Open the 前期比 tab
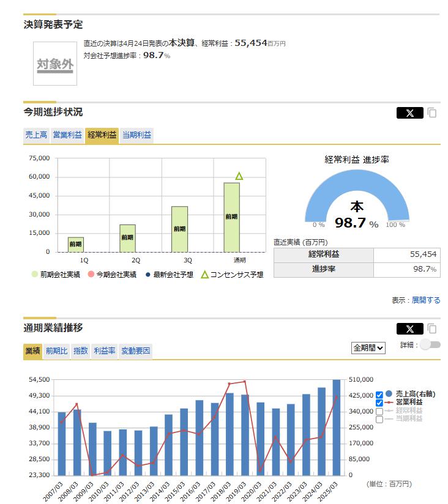This screenshot has width=448, height=504. [57, 350]
